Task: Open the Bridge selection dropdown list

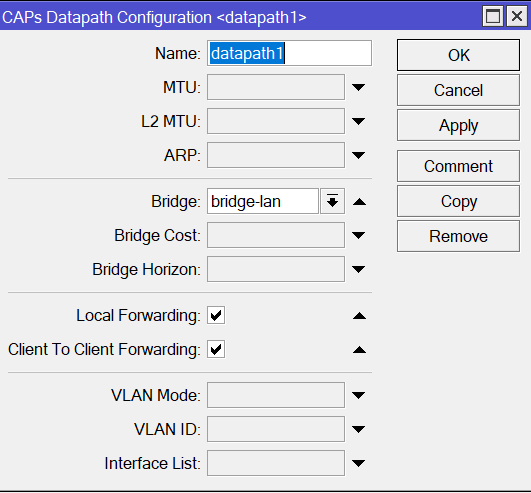Action: [333, 201]
